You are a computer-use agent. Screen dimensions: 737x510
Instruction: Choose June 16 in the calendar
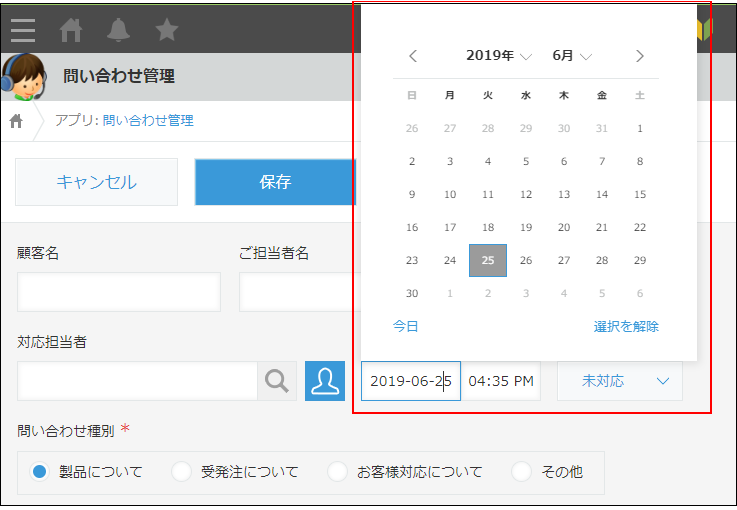point(412,228)
